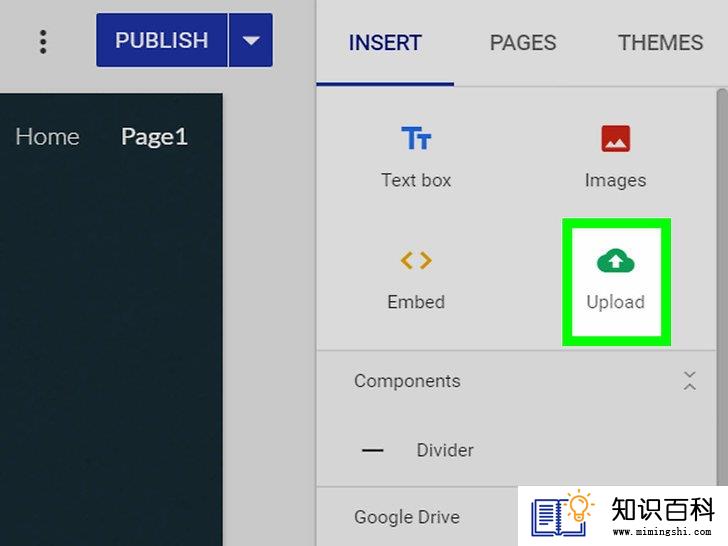Insert an Embed code element
728x546 pixels.
tap(416, 280)
